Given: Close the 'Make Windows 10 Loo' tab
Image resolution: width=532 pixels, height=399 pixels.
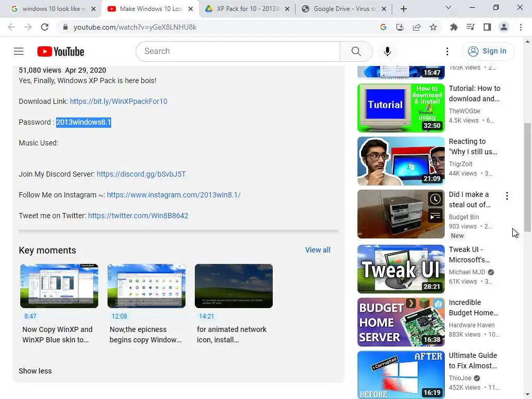Looking at the screenshot, I should point(191,9).
